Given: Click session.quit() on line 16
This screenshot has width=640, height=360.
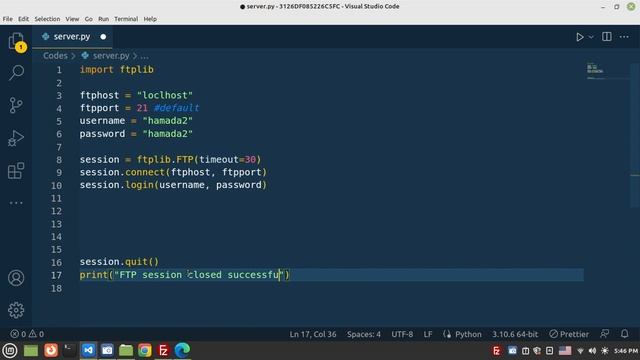Looking at the screenshot, I should (119, 262).
